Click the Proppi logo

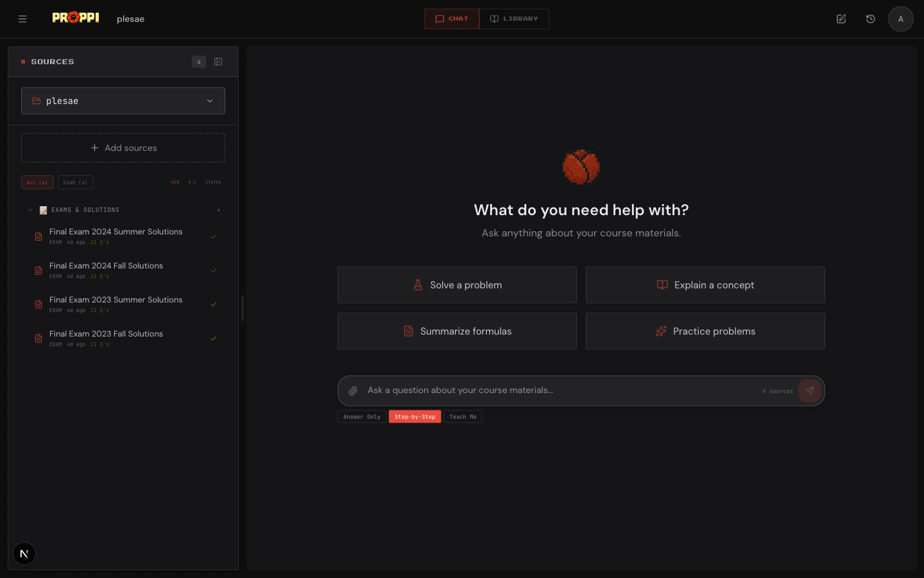(75, 17)
